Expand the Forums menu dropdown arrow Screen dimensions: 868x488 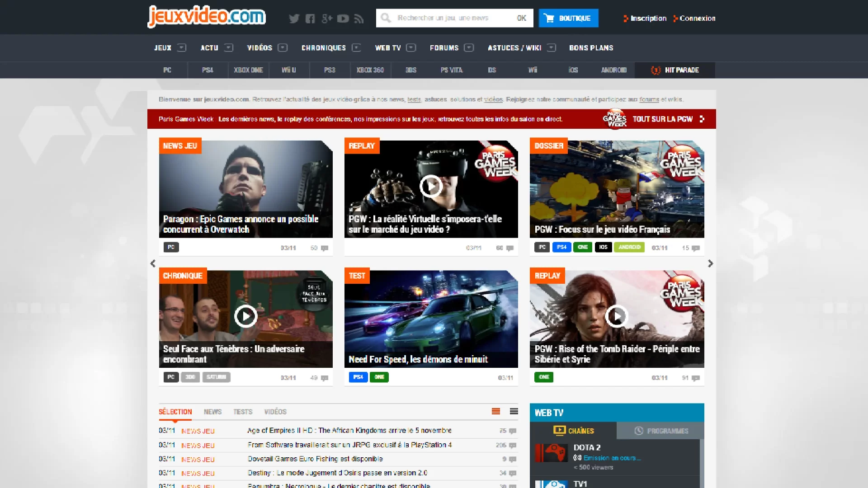(469, 47)
